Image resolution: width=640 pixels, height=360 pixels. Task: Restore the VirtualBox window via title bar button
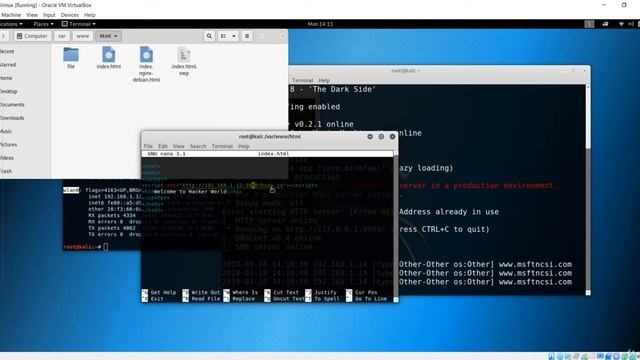click(x=624, y=5)
